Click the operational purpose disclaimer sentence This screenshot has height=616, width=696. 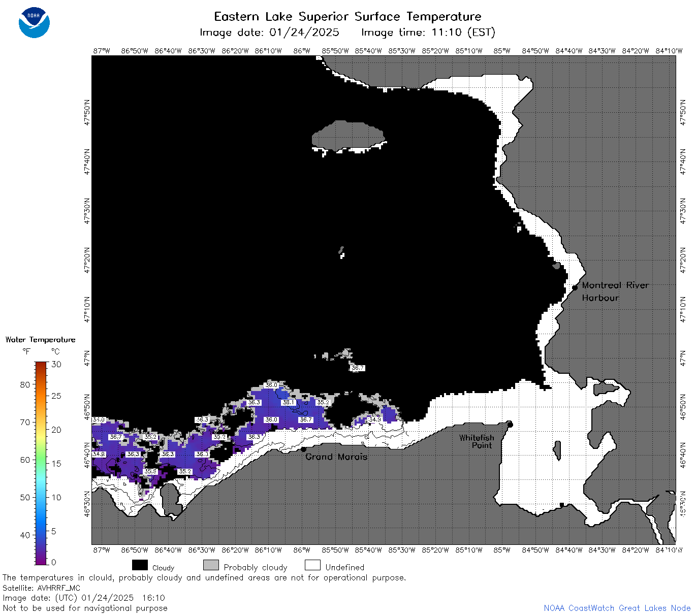pos(204,578)
